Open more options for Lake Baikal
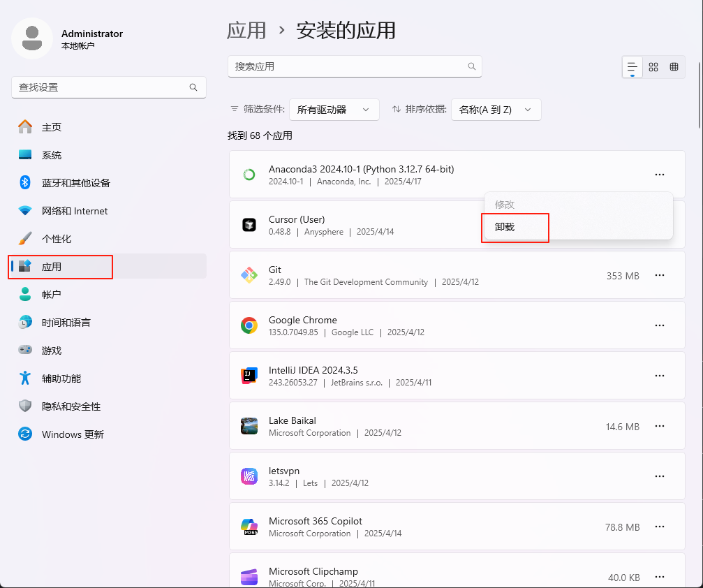This screenshot has width=703, height=588. tap(660, 426)
